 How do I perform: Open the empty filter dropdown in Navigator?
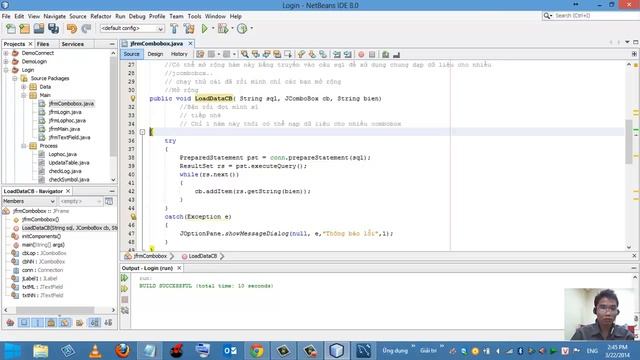pos(80,201)
